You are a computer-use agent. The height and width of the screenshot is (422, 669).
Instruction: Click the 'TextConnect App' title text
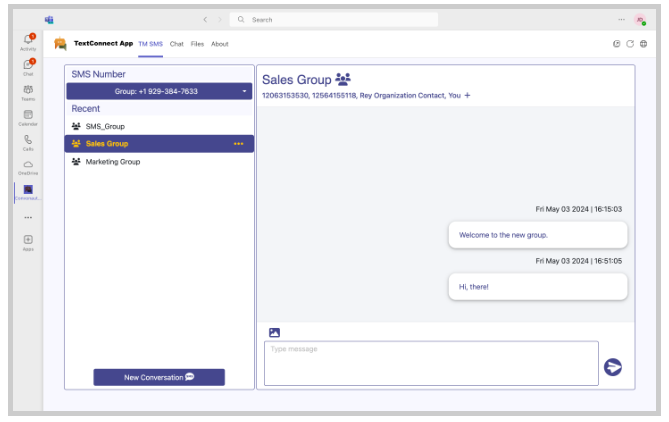point(103,44)
